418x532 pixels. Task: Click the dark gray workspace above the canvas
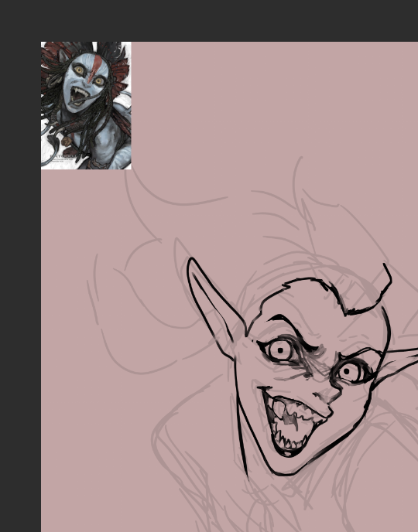click(209, 20)
